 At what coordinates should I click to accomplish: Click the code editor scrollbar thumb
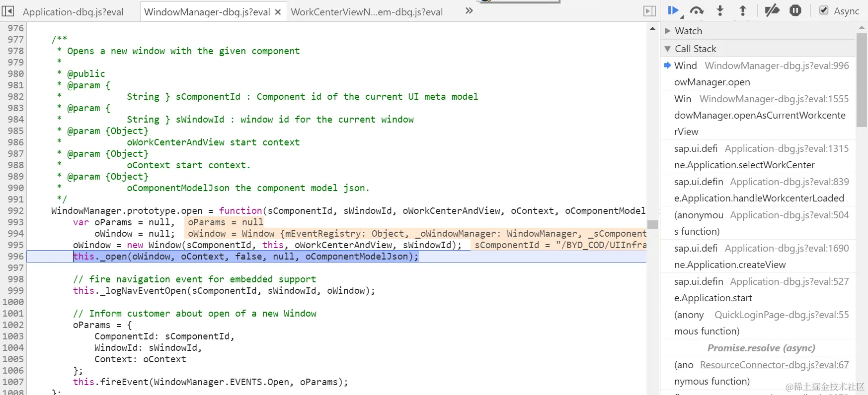(x=652, y=224)
